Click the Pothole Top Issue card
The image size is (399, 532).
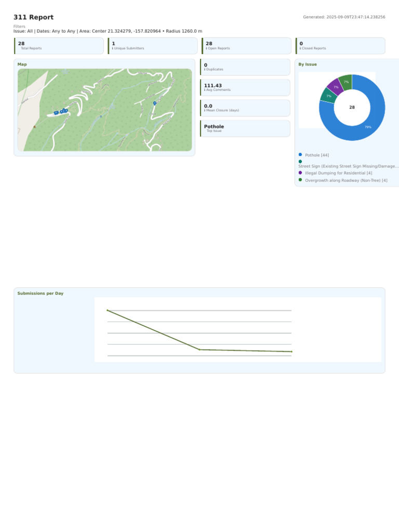click(245, 128)
